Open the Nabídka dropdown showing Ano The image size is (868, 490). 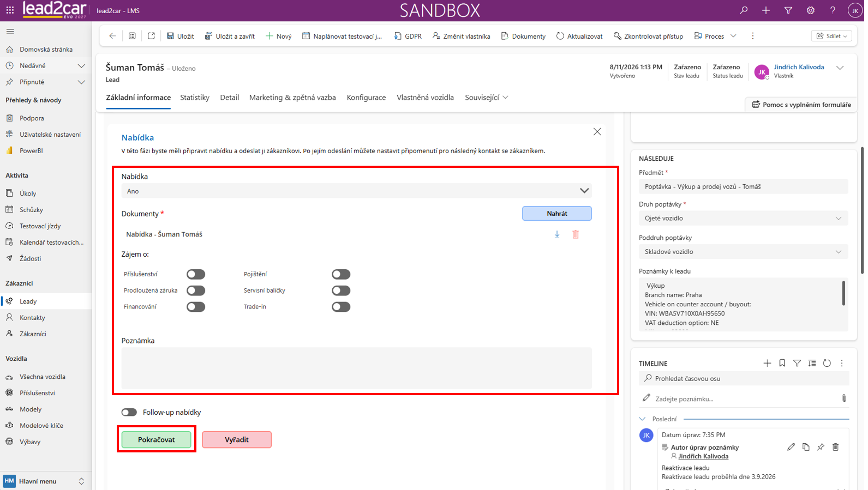[356, 191]
